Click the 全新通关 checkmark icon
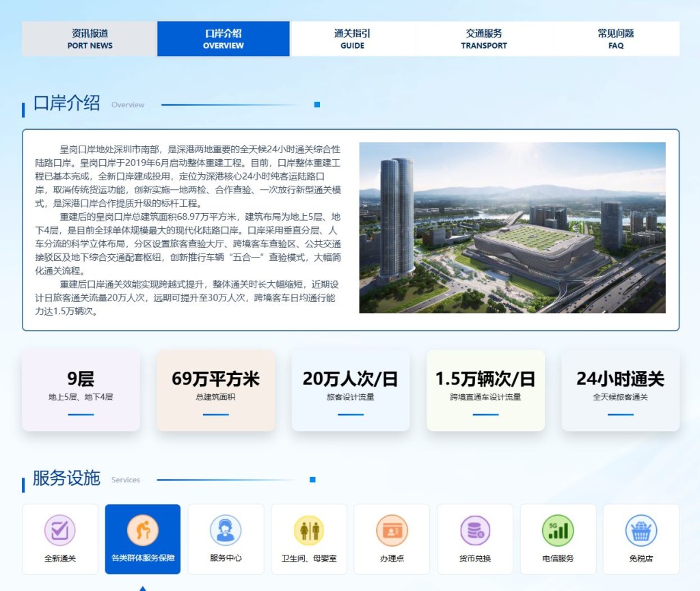The image size is (700, 591). pos(60,530)
